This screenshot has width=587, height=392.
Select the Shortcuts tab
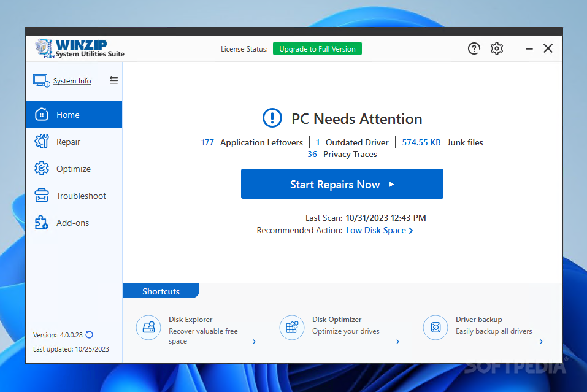161,291
